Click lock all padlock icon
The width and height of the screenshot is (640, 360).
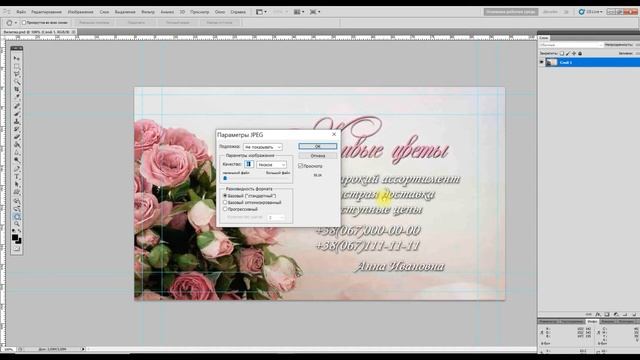pos(580,53)
